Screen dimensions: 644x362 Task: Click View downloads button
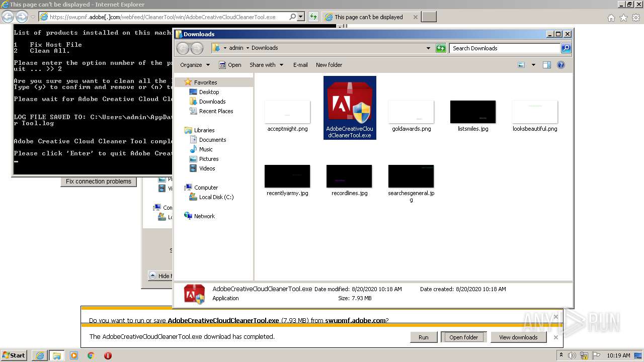click(x=518, y=337)
